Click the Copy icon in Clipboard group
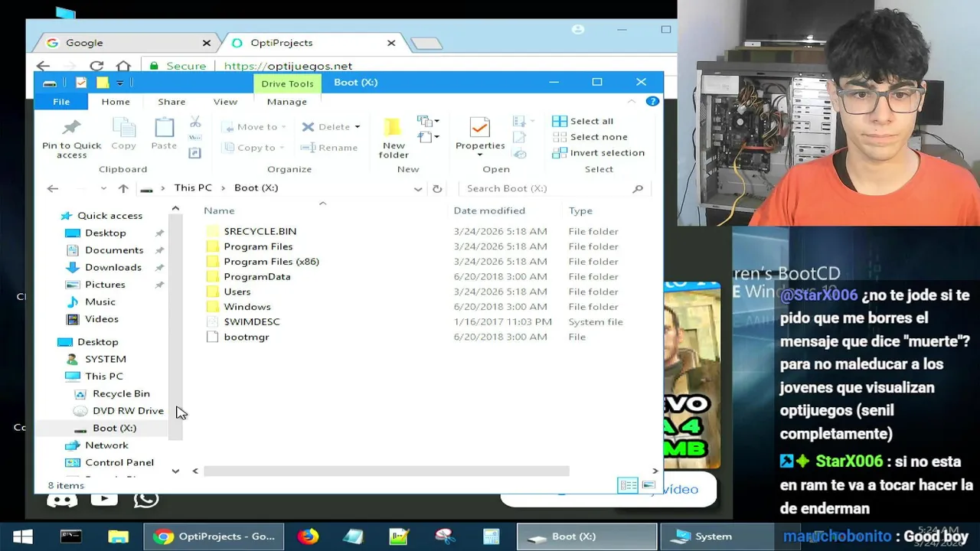The image size is (980, 551). click(123, 127)
